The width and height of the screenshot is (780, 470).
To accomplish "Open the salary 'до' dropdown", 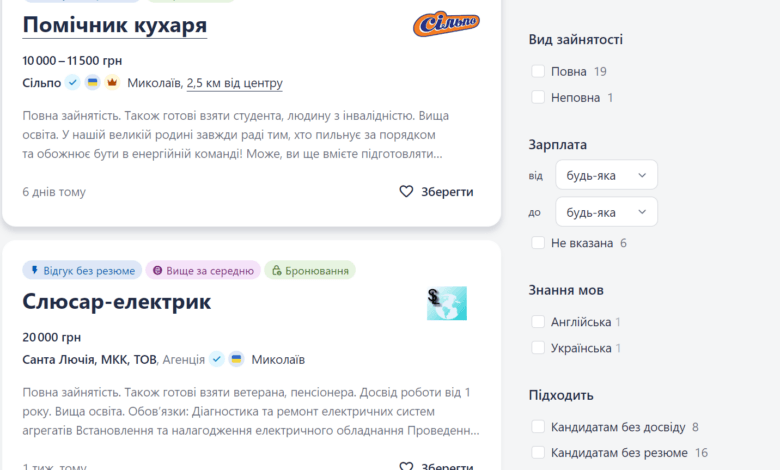I will click(x=606, y=212).
